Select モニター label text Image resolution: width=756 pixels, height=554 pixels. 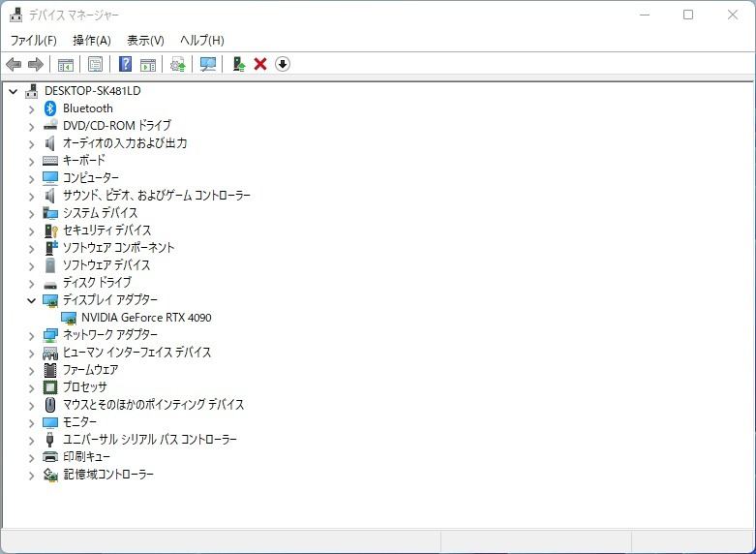[x=79, y=421]
